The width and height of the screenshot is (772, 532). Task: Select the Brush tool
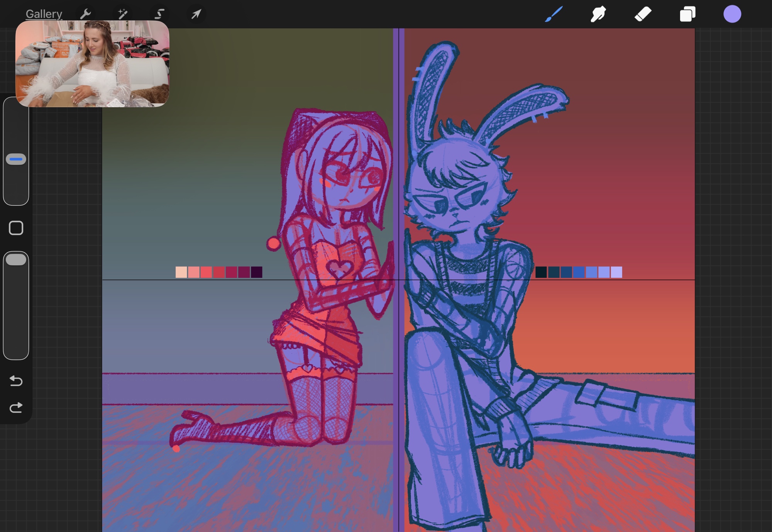(554, 14)
